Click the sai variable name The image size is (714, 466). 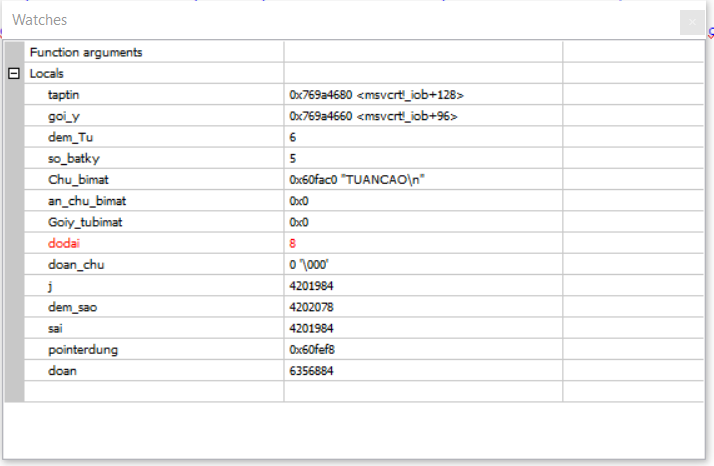click(x=55, y=328)
